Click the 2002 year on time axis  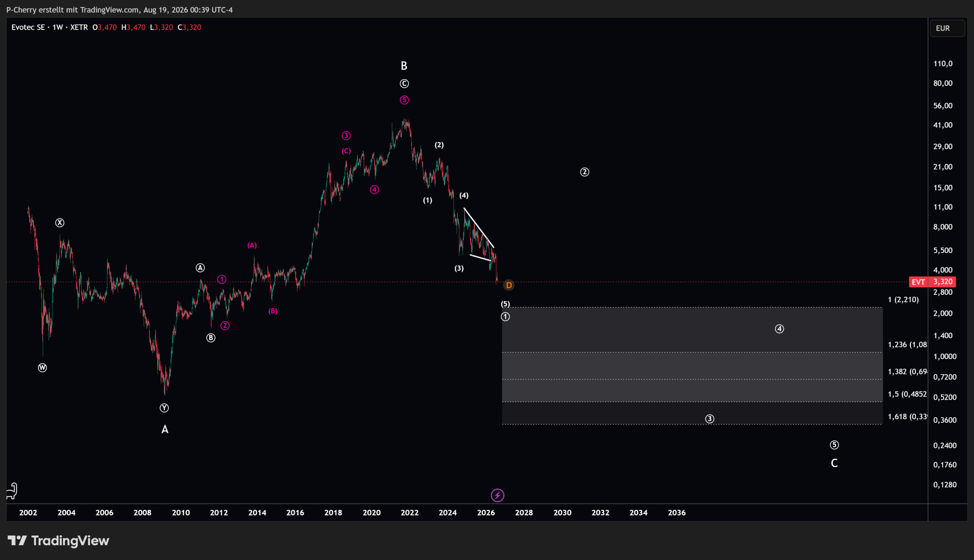tap(28, 513)
